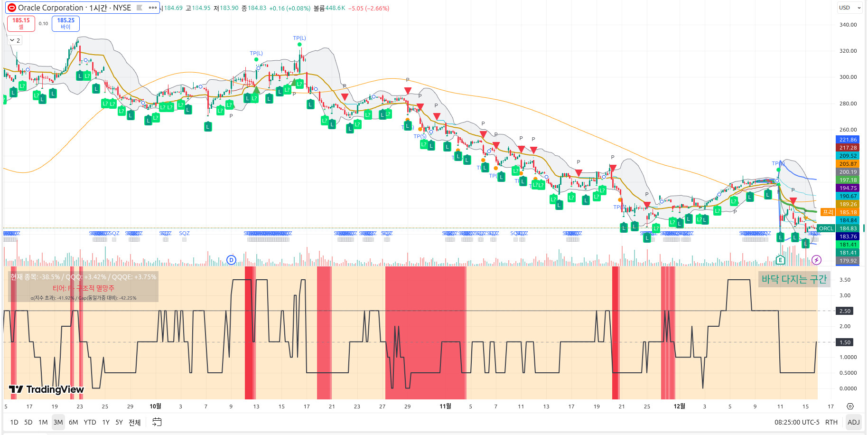Screen dimensions: 868x435
Task: Click the TradingView logo
Action: pyautogui.click(x=47, y=389)
